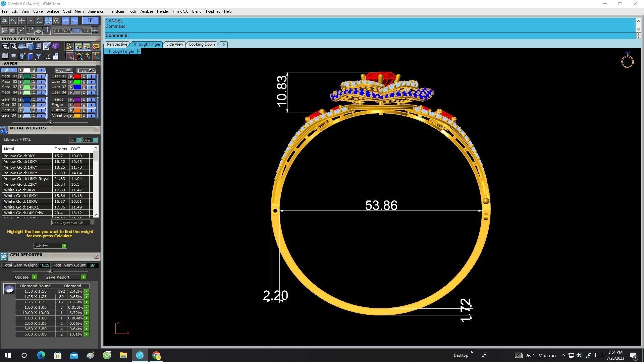Image resolution: width=644 pixels, height=362 pixels.
Task: Lock the Metal 02 layer
Action: pyautogui.click(x=34, y=82)
